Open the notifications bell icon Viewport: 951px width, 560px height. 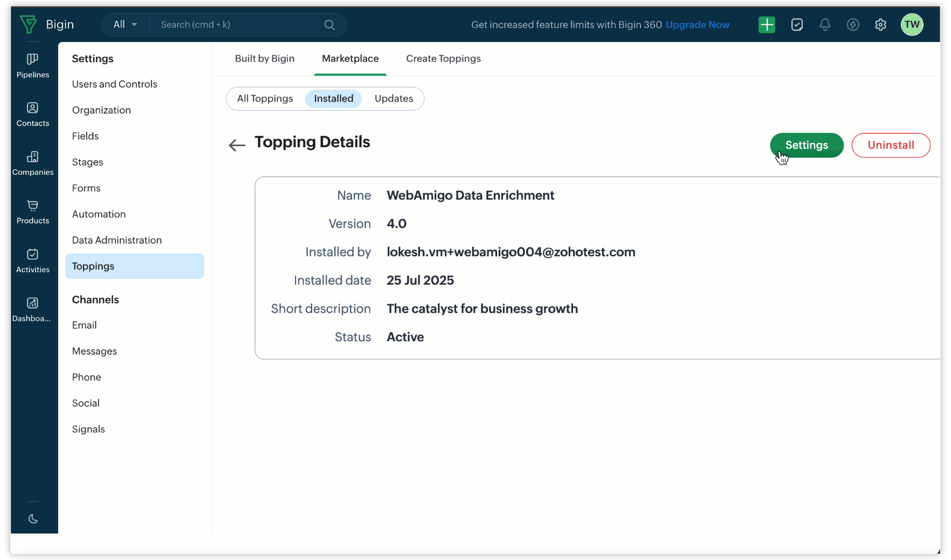pos(824,24)
